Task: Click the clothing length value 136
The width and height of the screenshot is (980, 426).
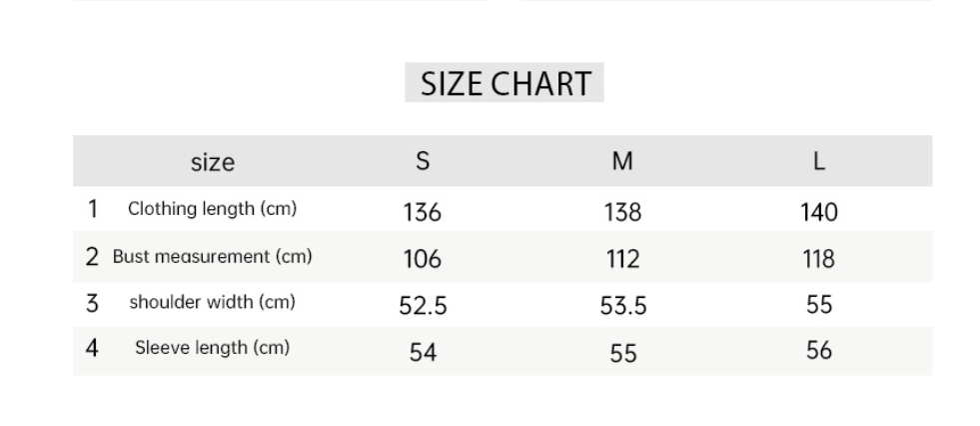Action: click(422, 212)
